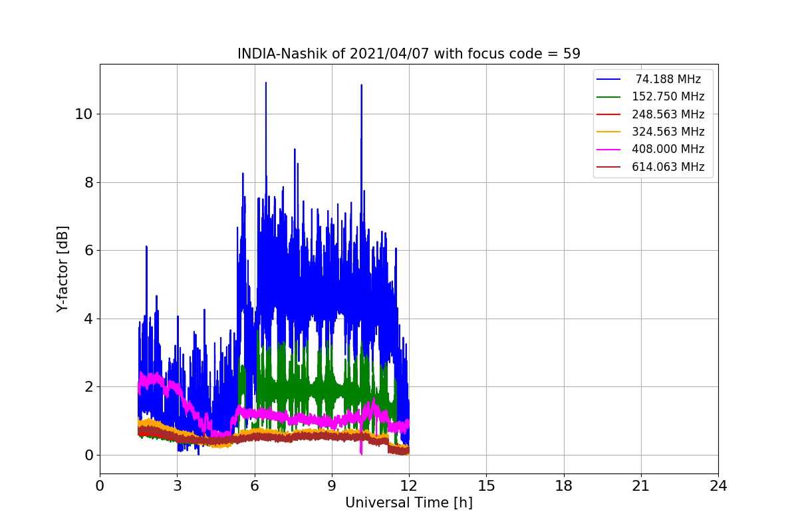Click the x-axis tick label '21'
Viewport: 798px width, 532px height.
pyautogui.click(x=641, y=486)
